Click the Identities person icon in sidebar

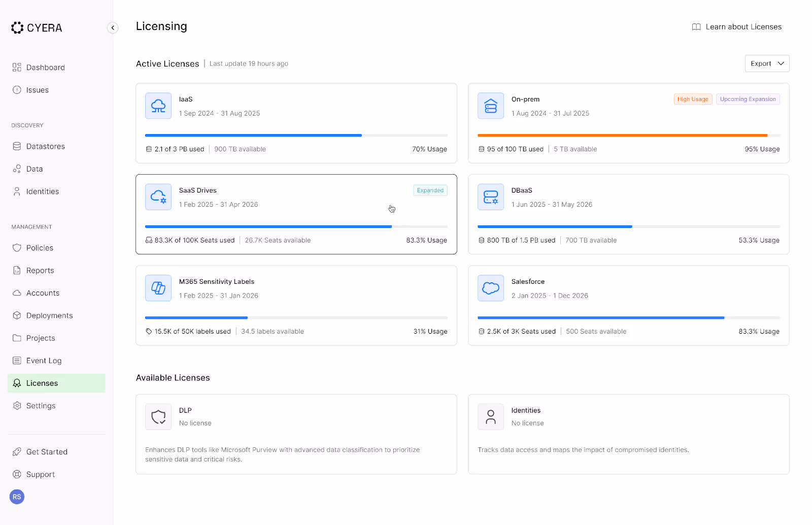(17, 191)
